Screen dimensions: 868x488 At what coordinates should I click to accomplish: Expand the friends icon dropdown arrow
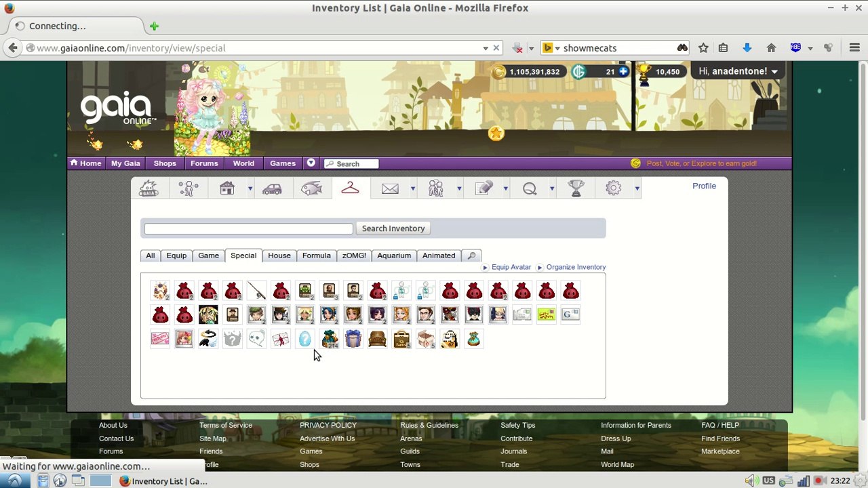pos(459,189)
